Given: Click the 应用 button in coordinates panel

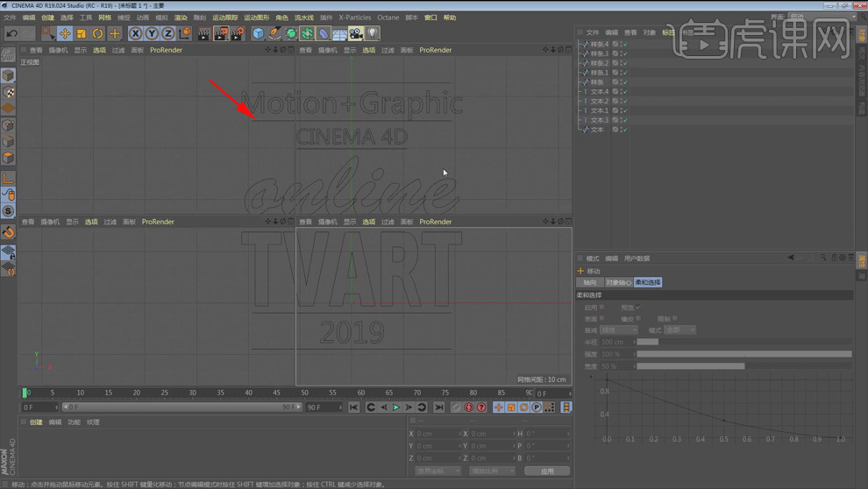Looking at the screenshot, I should (x=547, y=471).
